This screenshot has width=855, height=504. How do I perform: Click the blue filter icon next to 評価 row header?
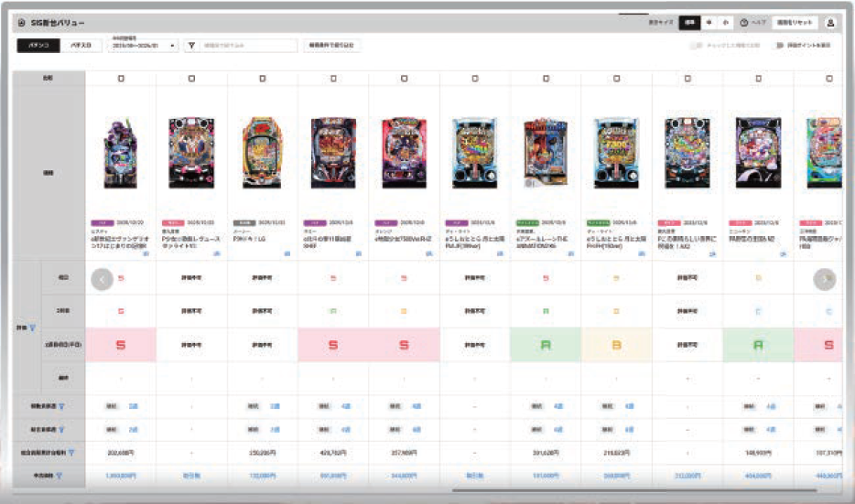[33, 328]
